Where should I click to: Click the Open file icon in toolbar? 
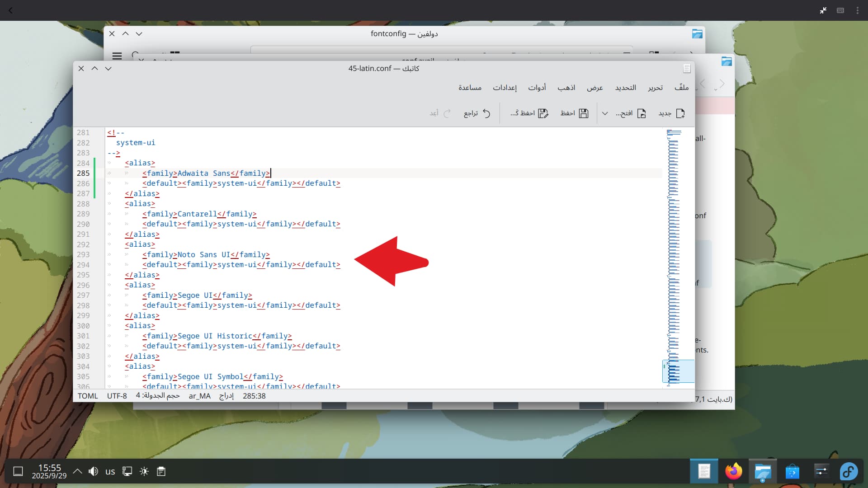pyautogui.click(x=641, y=113)
